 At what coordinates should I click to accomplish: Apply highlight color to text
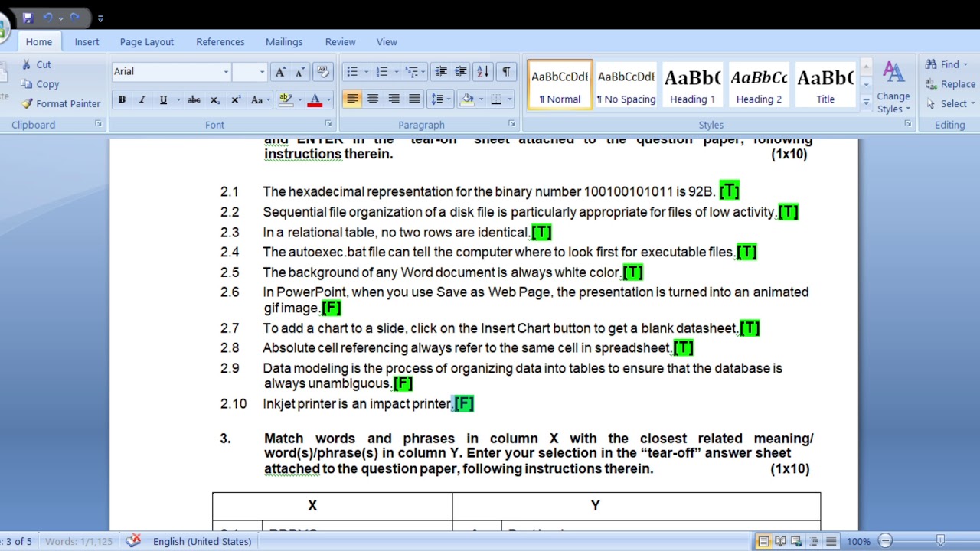[x=286, y=100]
